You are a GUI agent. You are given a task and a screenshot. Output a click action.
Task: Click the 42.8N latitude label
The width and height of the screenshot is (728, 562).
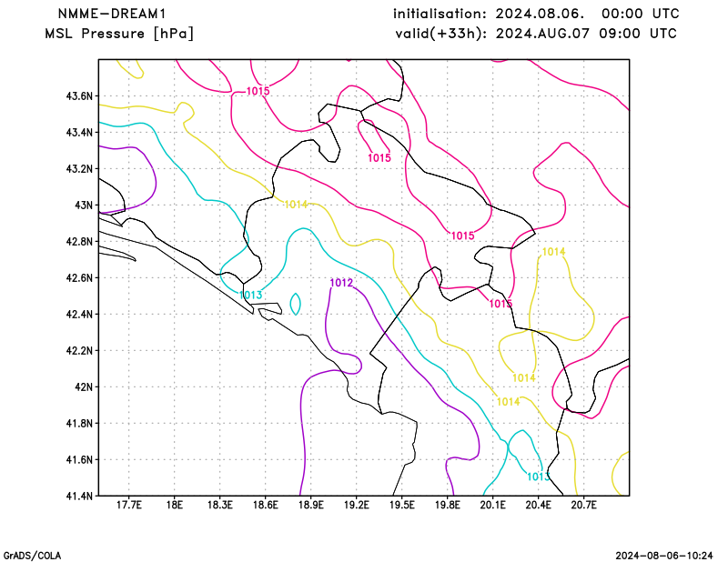pos(79,242)
